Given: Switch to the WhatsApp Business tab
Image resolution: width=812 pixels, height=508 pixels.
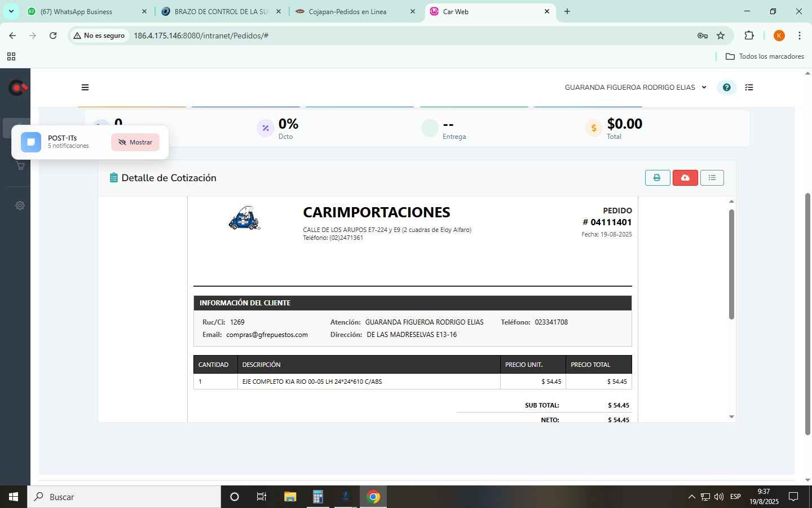Looking at the screenshot, I should pyautogui.click(x=76, y=11).
